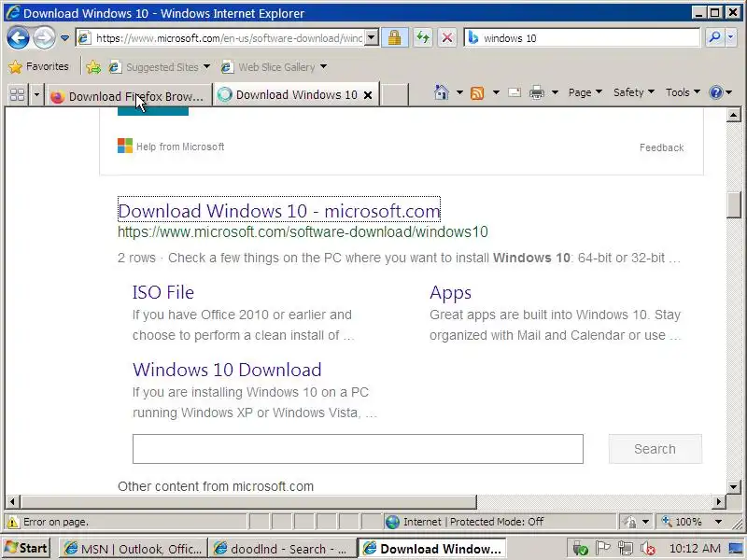The height and width of the screenshot is (560, 747).
Task: Click the magnifier search button
Action: pos(714,37)
